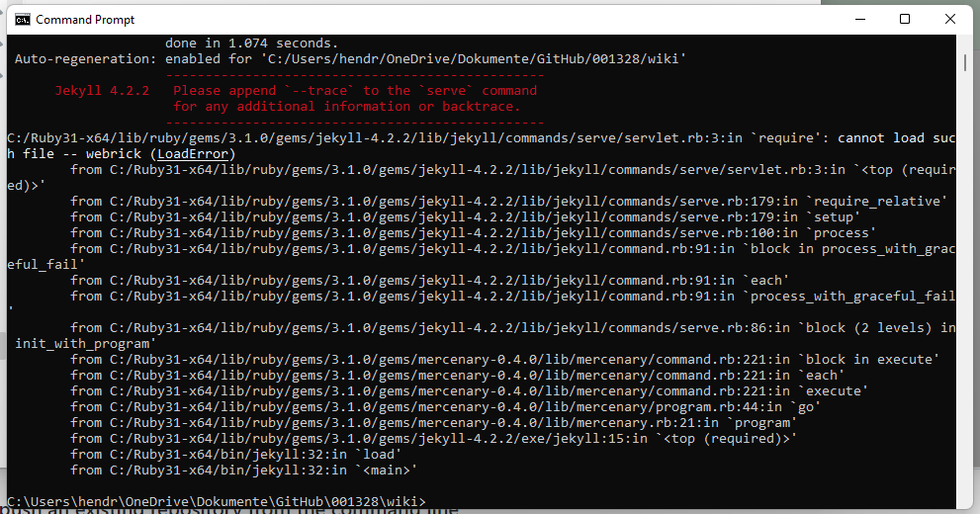Viewport: 980px width, 514px height.
Task: Click the 'Command Prompt' title text
Action: (x=85, y=20)
